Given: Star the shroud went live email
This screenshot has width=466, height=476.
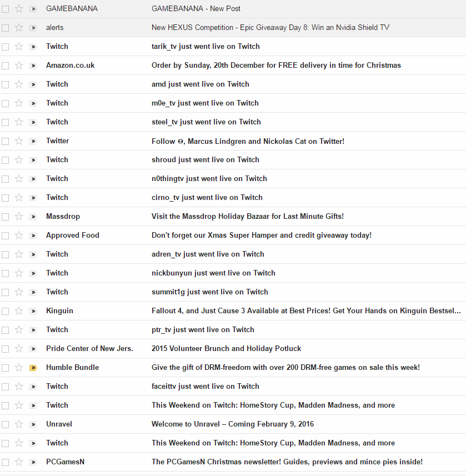Looking at the screenshot, I should pos(19,159).
